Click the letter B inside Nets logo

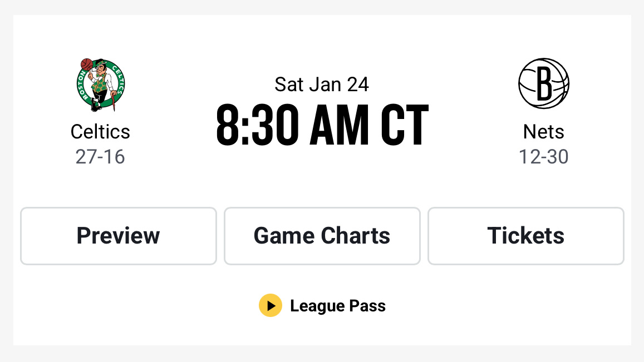click(543, 84)
